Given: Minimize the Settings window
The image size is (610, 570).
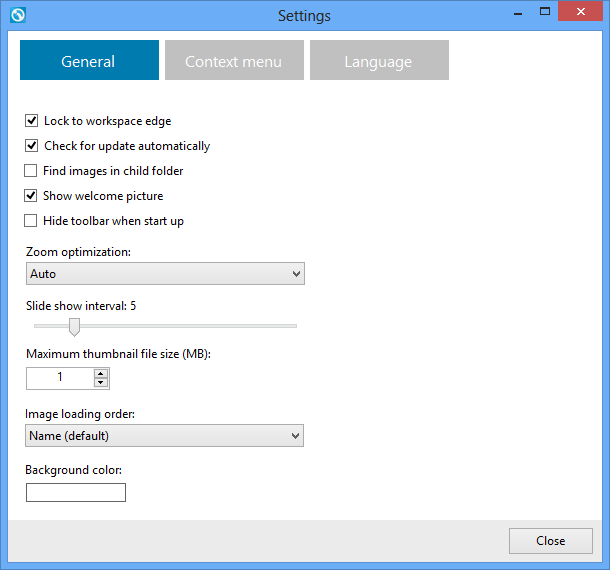Looking at the screenshot, I should click(x=518, y=14).
